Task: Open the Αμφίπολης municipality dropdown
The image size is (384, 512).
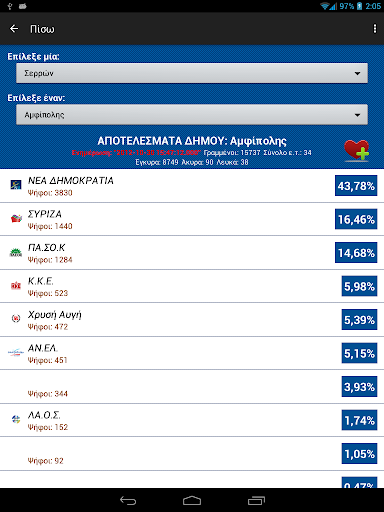Action: [x=192, y=115]
